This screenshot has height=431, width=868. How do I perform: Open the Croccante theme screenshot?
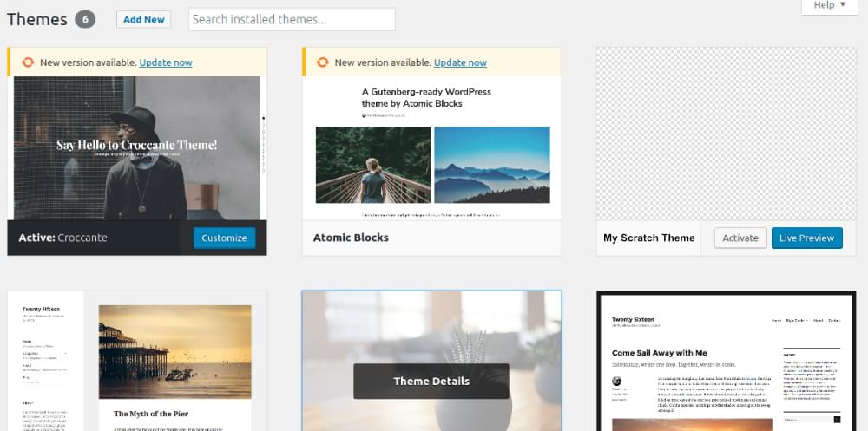[137, 148]
